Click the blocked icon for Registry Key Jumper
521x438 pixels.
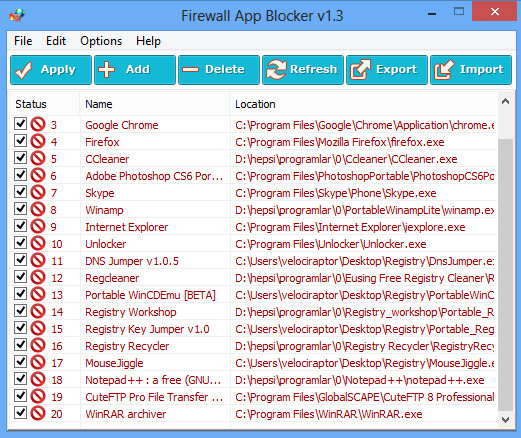(x=38, y=329)
